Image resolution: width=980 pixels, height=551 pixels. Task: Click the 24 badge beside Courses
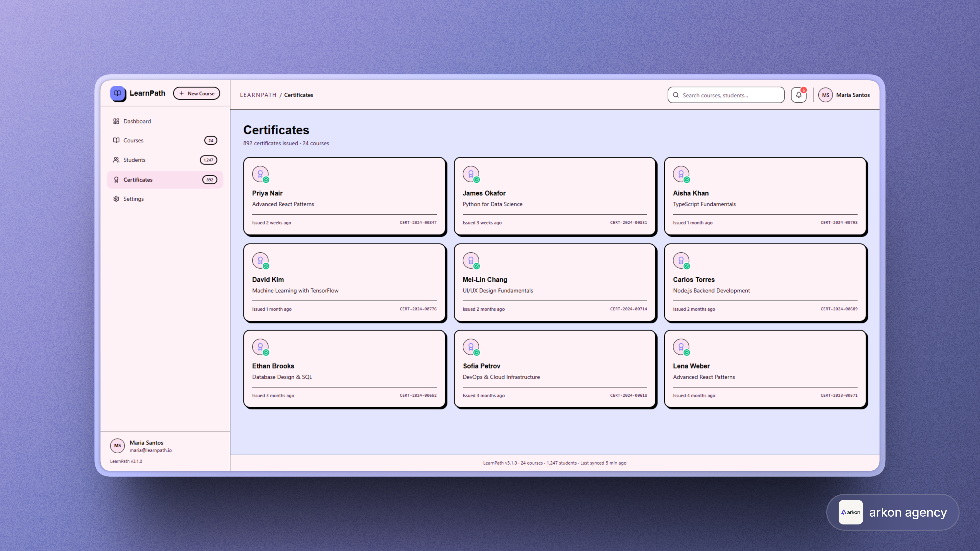click(211, 140)
